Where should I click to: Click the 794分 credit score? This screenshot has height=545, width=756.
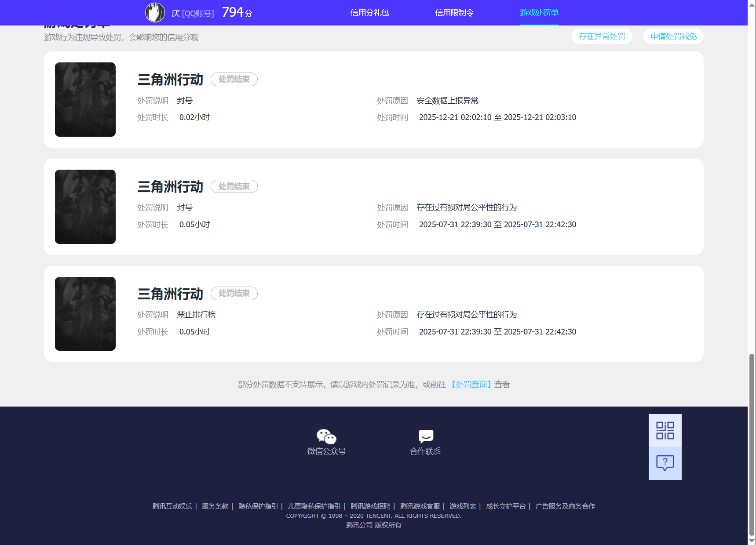tap(237, 12)
